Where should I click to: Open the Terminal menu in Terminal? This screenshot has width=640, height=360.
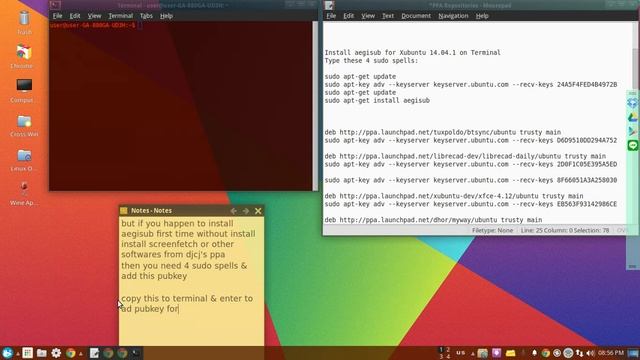[x=120, y=16]
